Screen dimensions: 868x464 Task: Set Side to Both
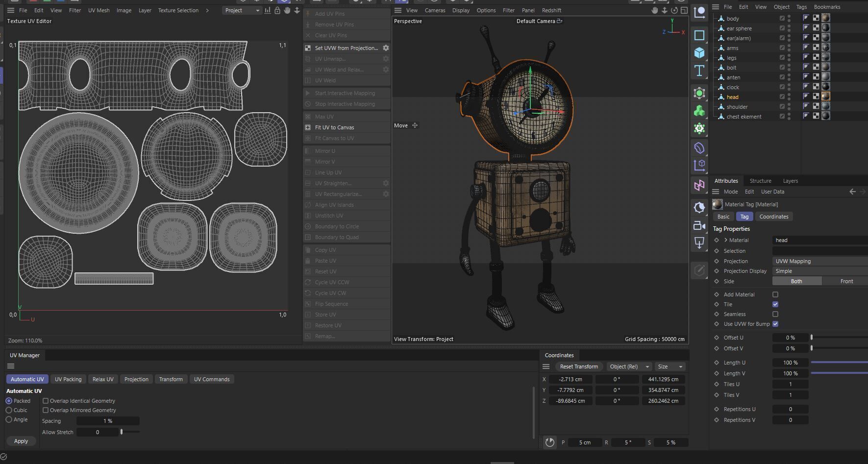pos(796,281)
